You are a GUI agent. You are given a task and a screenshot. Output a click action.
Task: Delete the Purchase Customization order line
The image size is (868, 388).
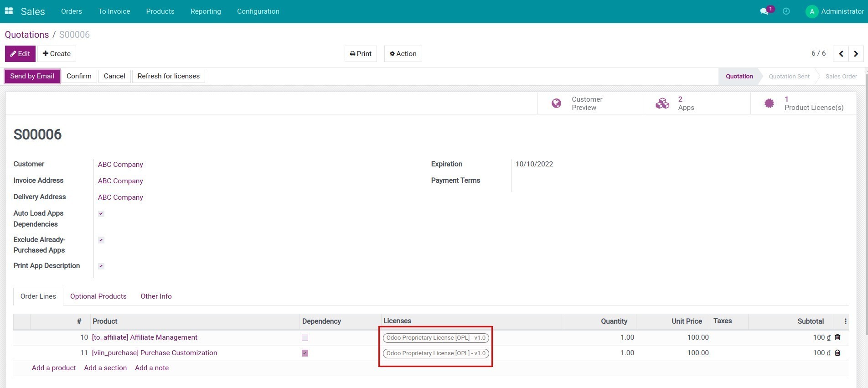(837, 353)
